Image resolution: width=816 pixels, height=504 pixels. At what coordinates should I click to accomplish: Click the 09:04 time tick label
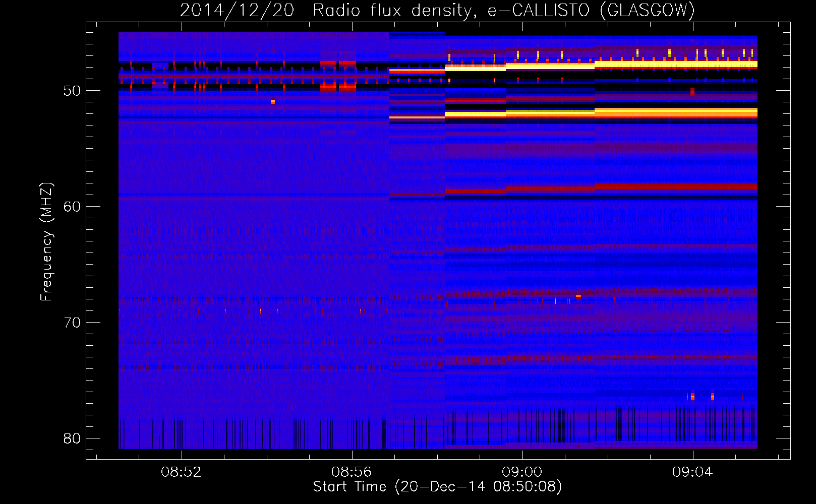[x=692, y=472]
